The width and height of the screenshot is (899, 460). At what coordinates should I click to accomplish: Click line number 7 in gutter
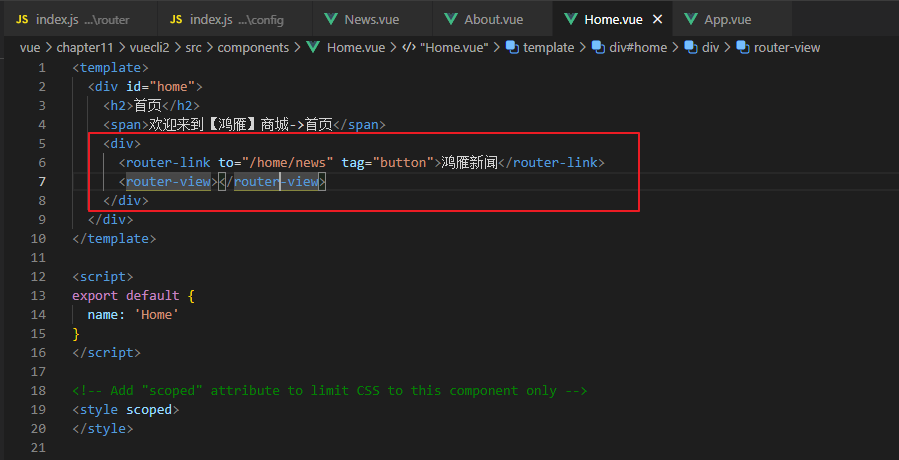[41, 182]
